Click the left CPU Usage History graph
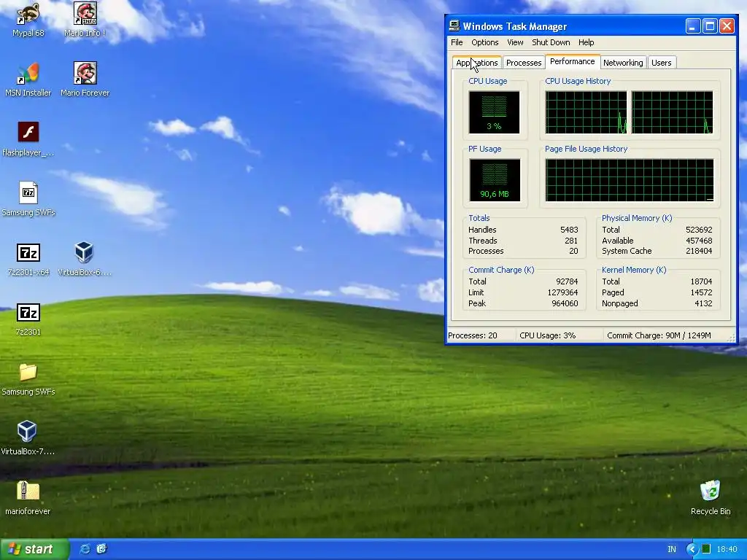The width and height of the screenshot is (747, 560). pyautogui.click(x=586, y=112)
